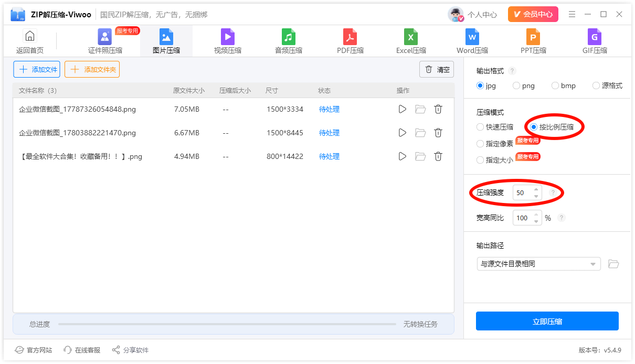This screenshot has width=635, height=364.
Task: Open 在线客服 support link
Action: [82, 350]
